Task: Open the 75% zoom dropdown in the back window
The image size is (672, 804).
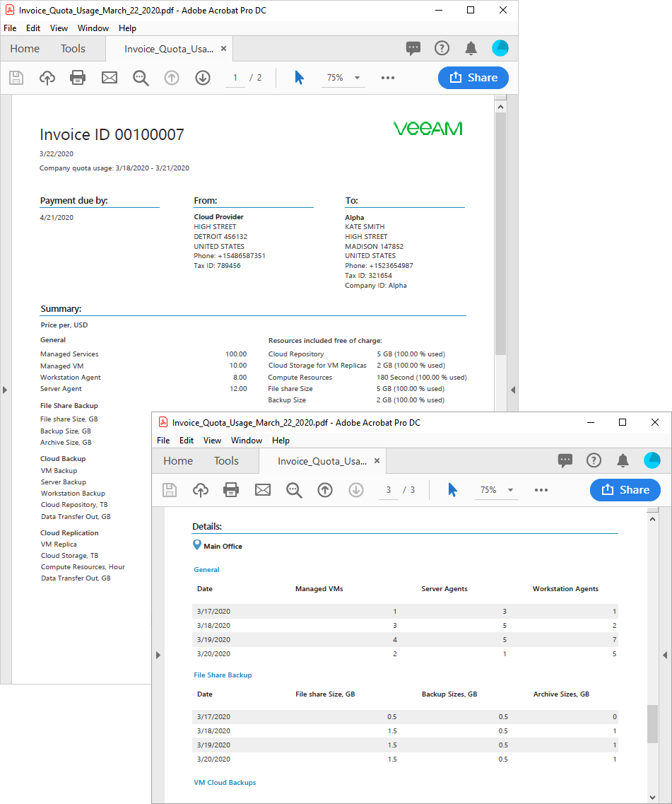Action: 343,78
